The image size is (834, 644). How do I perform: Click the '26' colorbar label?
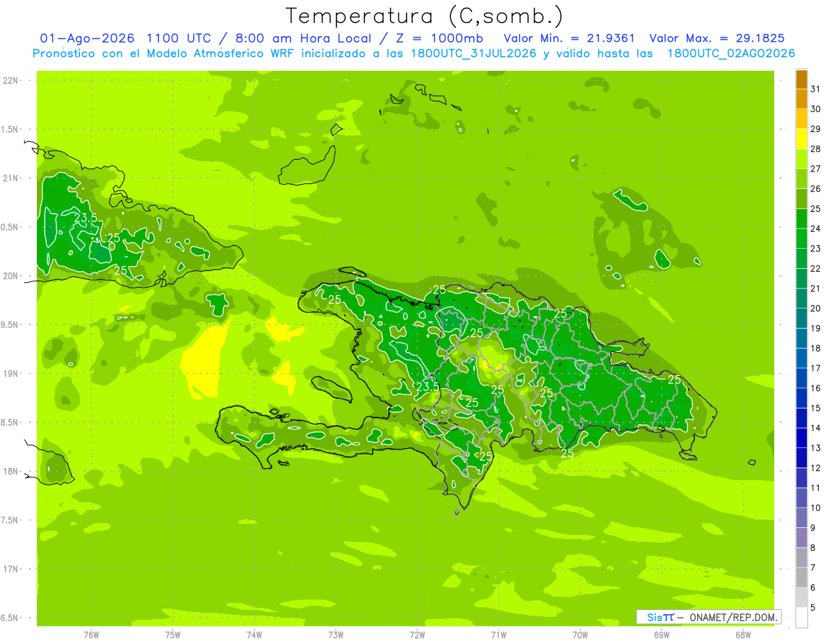click(816, 188)
